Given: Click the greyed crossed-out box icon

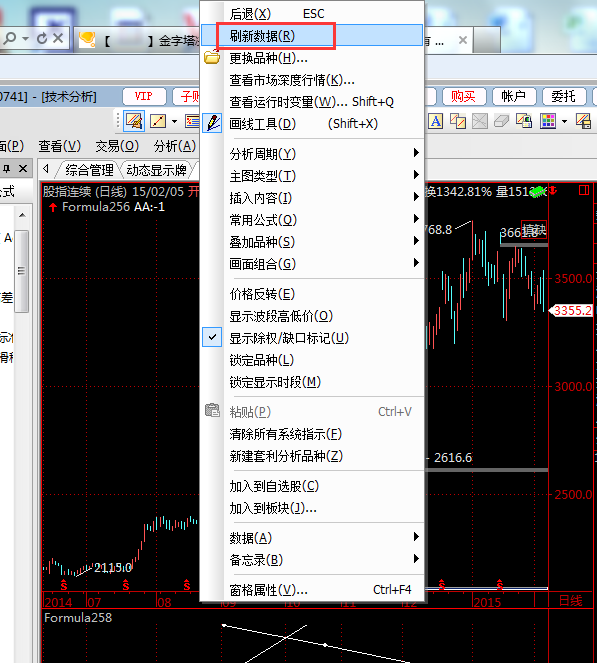Looking at the screenshot, I should [x=479, y=122].
